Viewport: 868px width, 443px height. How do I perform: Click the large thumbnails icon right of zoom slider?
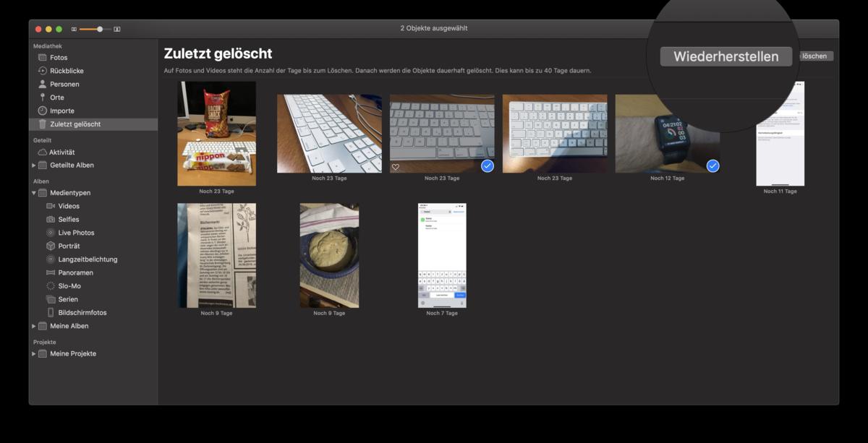click(x=117, y=29)
